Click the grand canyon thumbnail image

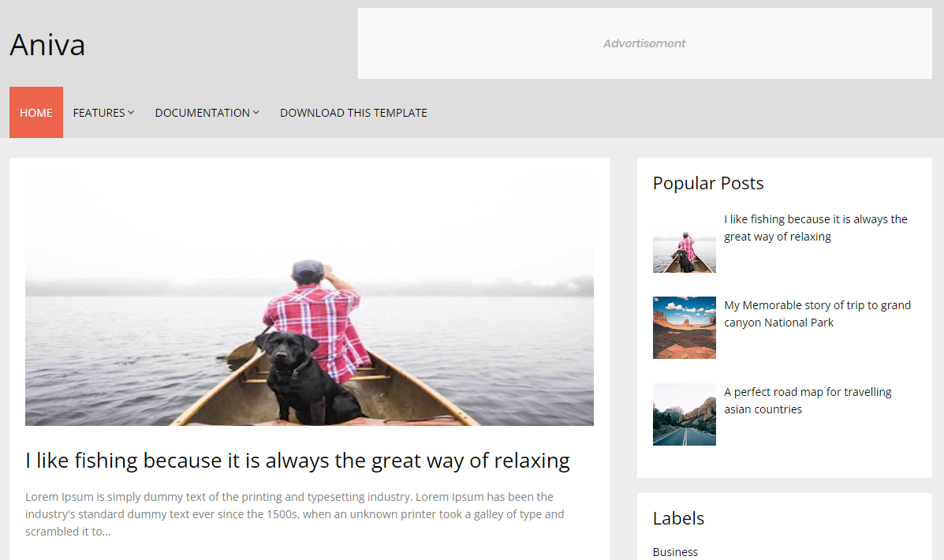(685, 327)
